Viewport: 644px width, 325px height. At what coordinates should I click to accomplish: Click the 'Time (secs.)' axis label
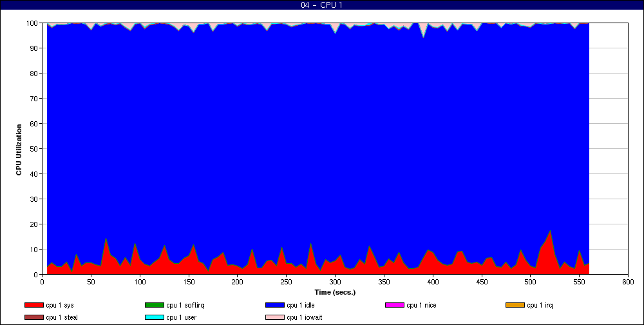click(x=335, y=293)
